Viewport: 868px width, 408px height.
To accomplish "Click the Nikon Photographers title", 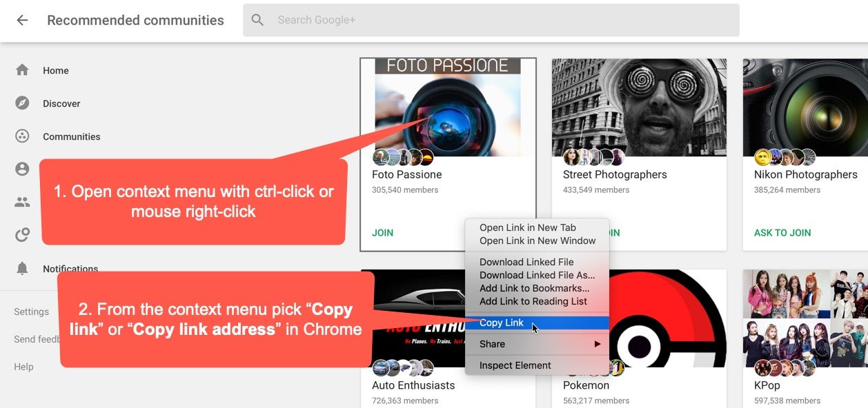I will pyautogui.click(x=805, y=174).
